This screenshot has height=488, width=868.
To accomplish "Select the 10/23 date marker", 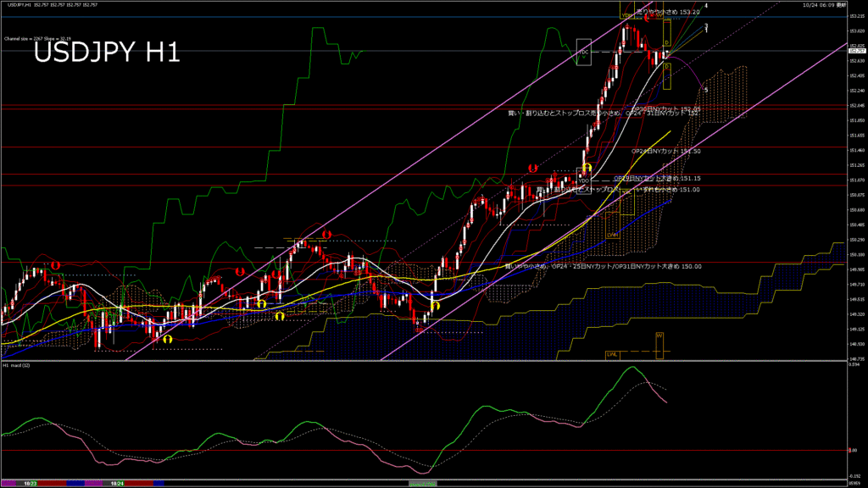I will coord(31,484).
